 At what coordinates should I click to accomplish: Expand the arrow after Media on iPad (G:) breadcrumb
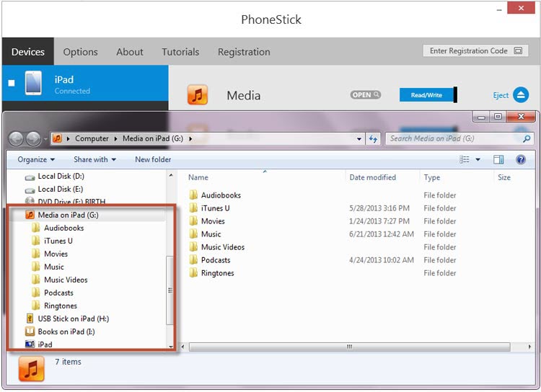[190, 139]
